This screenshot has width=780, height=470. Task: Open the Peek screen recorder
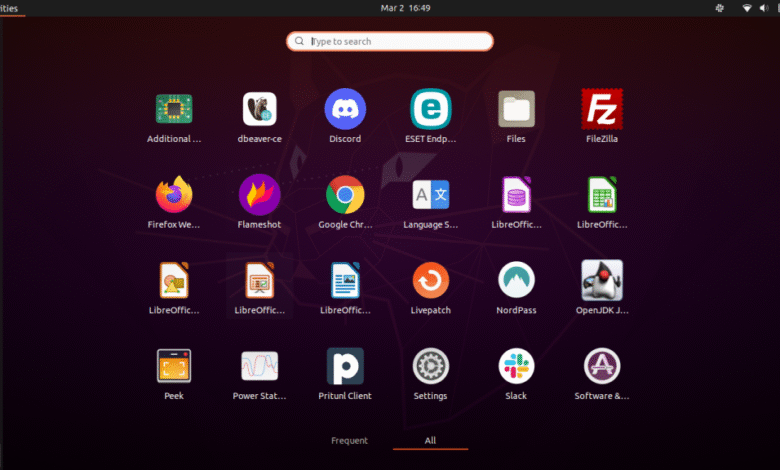(174, 366)
